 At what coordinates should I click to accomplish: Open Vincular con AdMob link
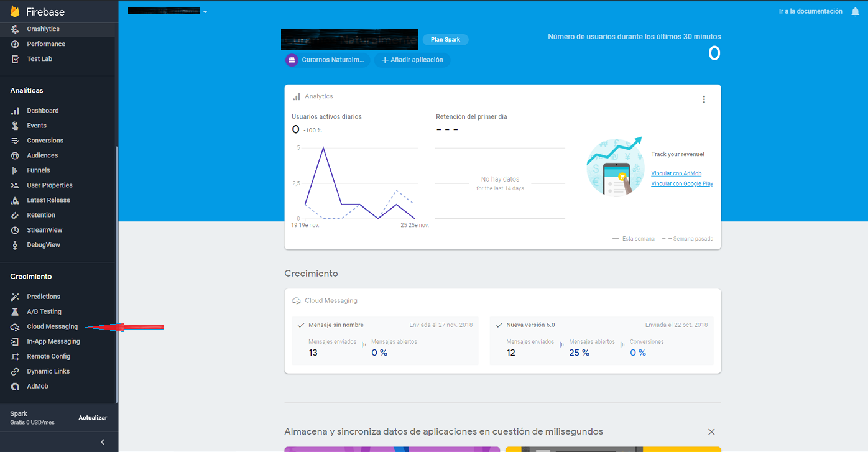pyautogui.click(x=676, y=173)
